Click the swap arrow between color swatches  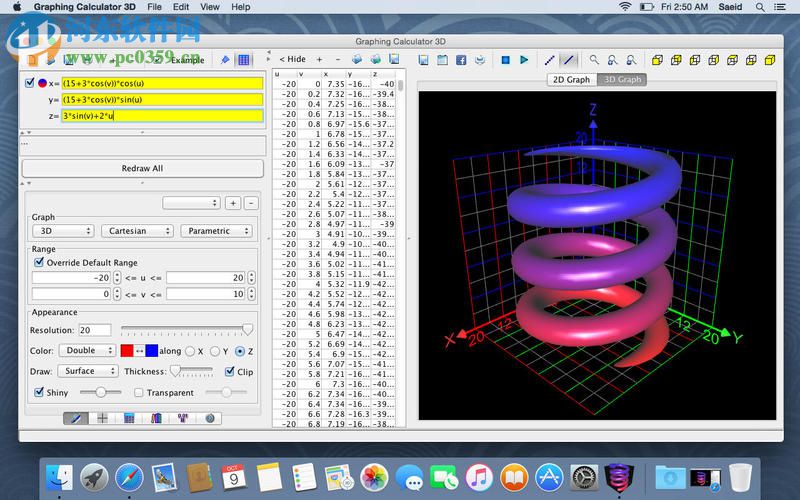[139, 351]
